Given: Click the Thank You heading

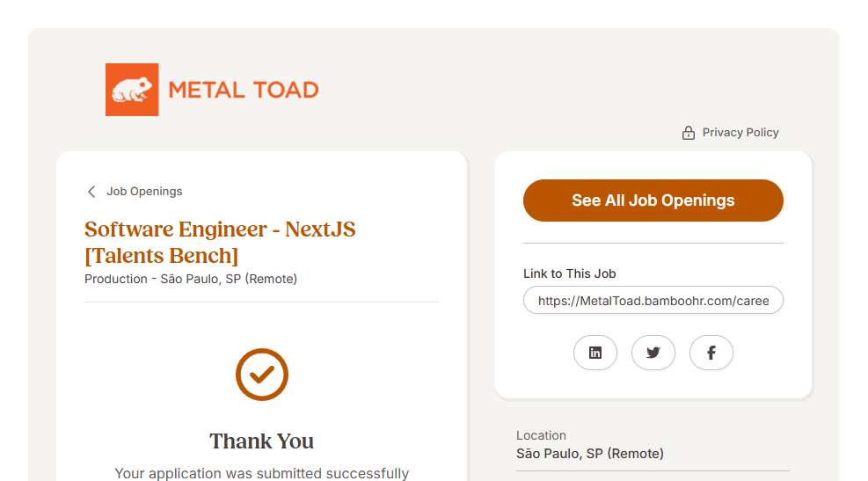Looking at the screenshot, I should tap(262, 441).
